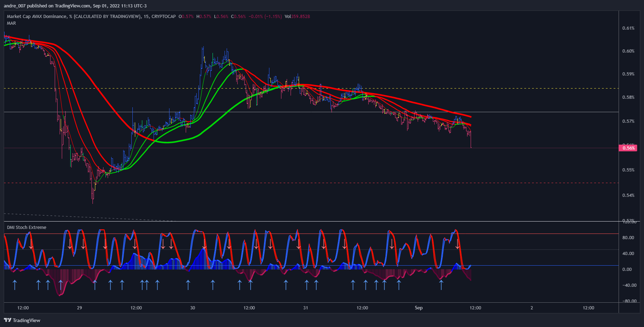Viewport: 644px width, 327px height.
Task: Click the 2 date label on time axis
Action: click(532, 308)
